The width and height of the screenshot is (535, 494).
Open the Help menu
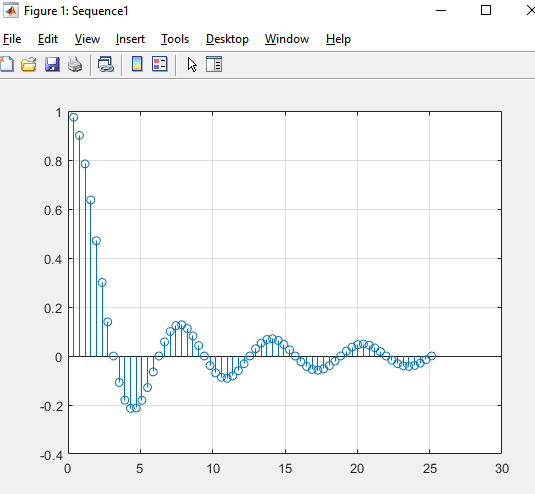tap(338, 39)
